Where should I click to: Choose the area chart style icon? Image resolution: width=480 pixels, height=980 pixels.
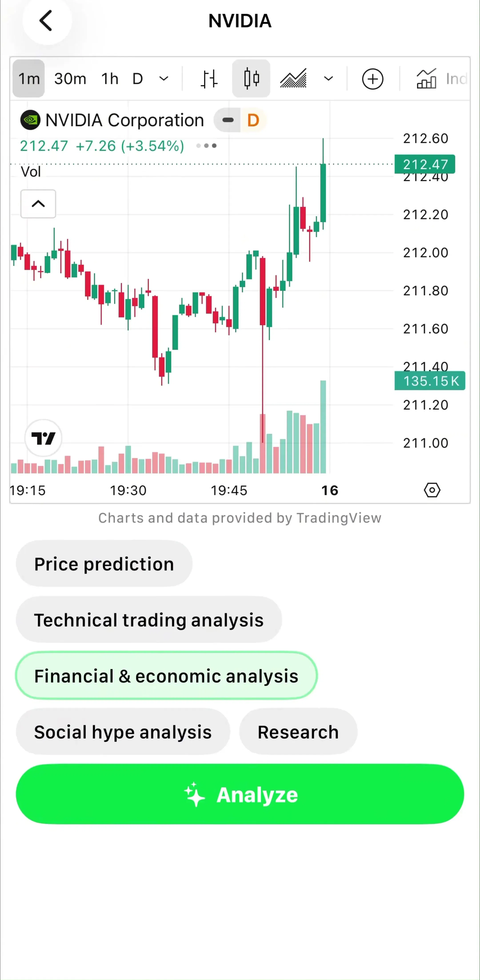[293, 79]
